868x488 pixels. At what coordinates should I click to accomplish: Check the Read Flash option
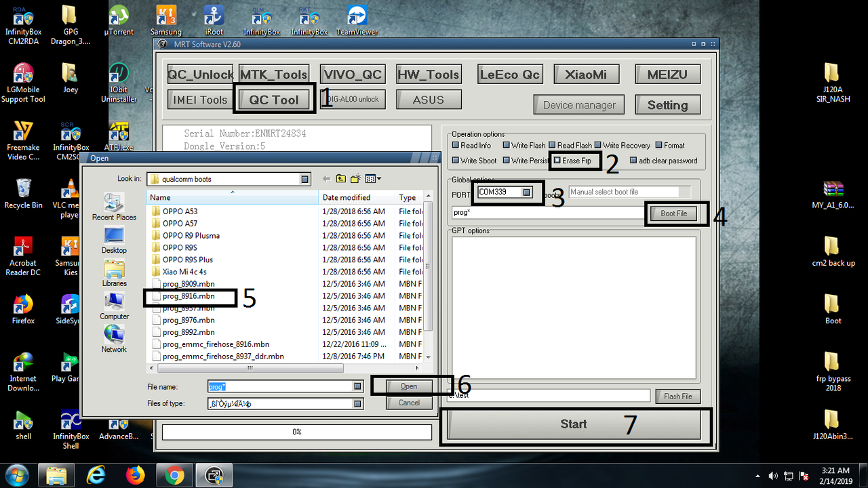coord(553,145)
